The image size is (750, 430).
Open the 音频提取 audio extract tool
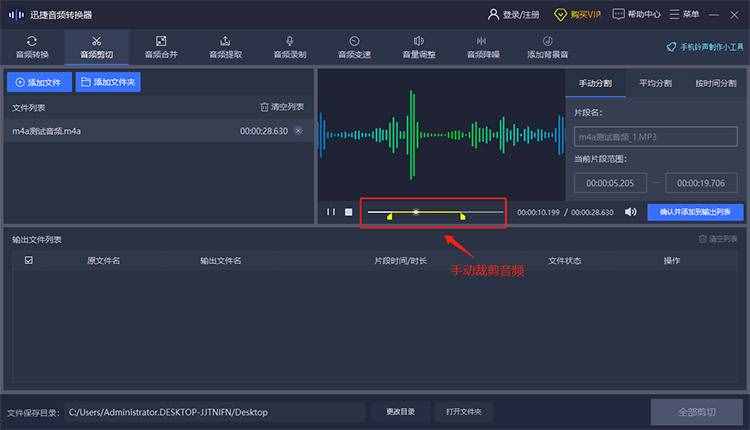pyautogui.click(x=226, y=47)
